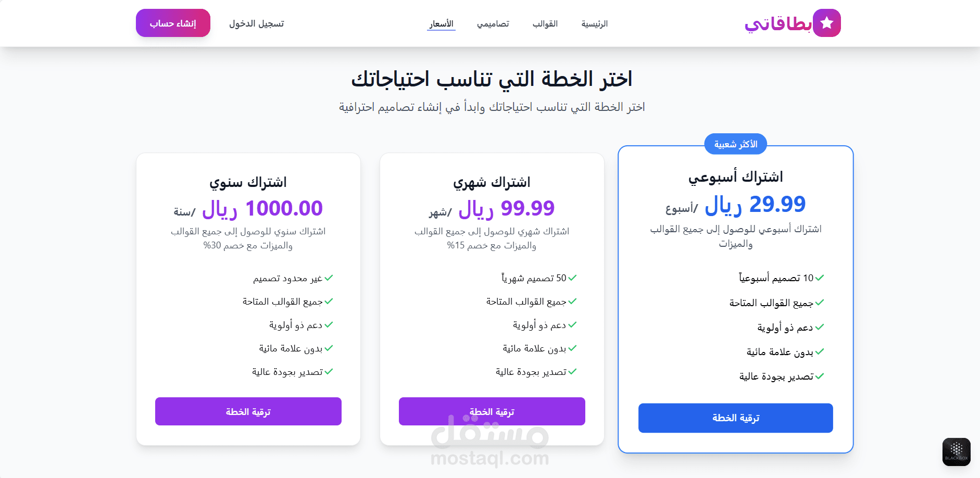The height and width of the screenshot is (478, 980).
Task: Click checkmark beside "50 تصميم شهرياً"
Action: pos(572,278)
